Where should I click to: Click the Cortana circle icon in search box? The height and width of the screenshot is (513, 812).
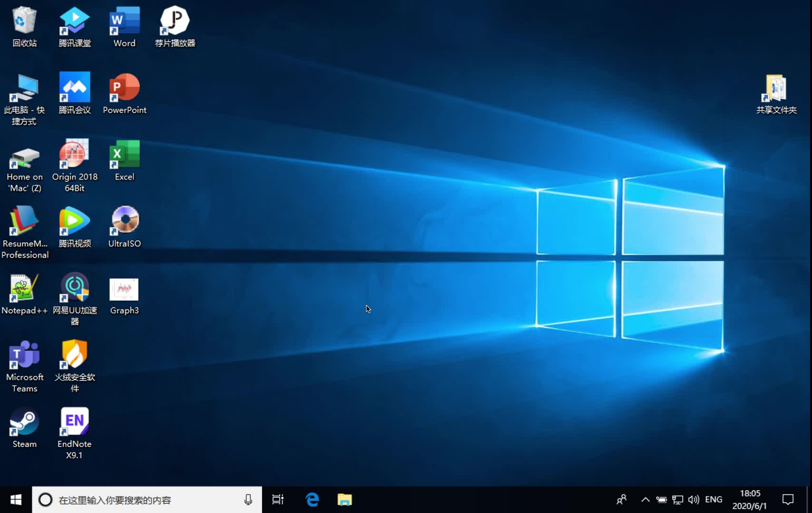(45, 500)
